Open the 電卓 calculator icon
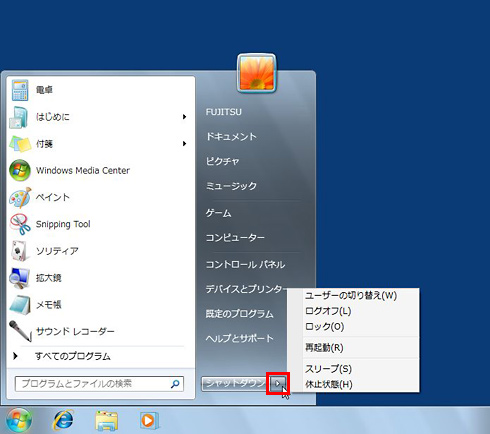This screenshot has height=434, width=490. coord(20,90)
